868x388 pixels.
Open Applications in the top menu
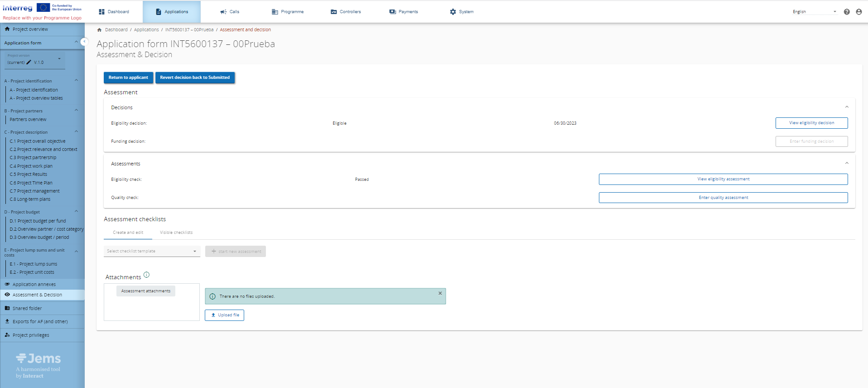[172, 12]
